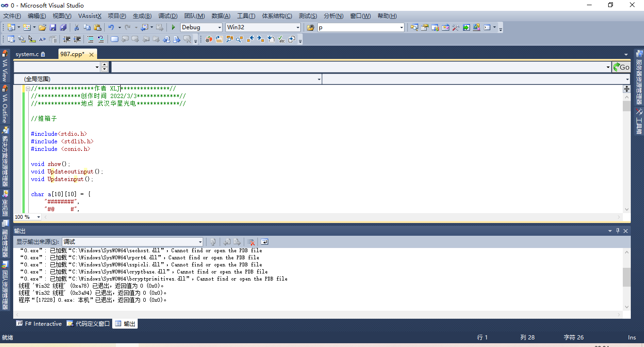Viewport: 644px width, 347px height.
Task: Open the 全局范围 scope dropdown
Action: pos(319,79)
